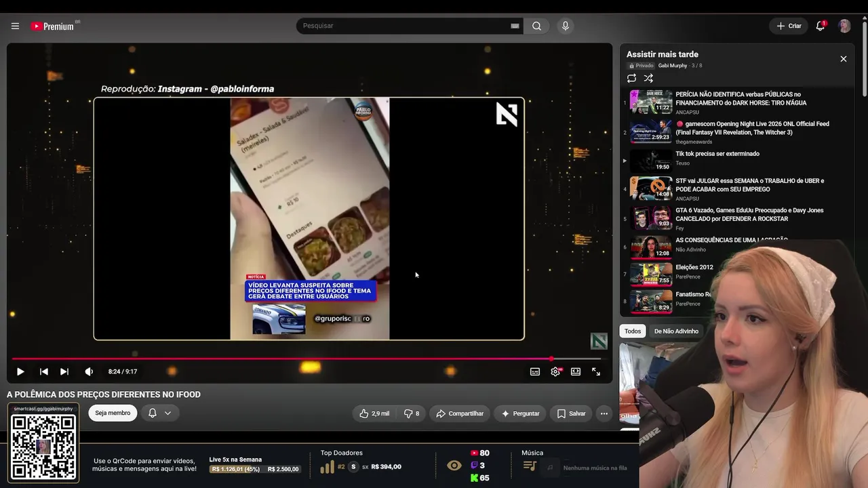Open more actions three-dot menu
Image resolution: width=868 pixels, height=488 pixels.
tap(604, 413)
